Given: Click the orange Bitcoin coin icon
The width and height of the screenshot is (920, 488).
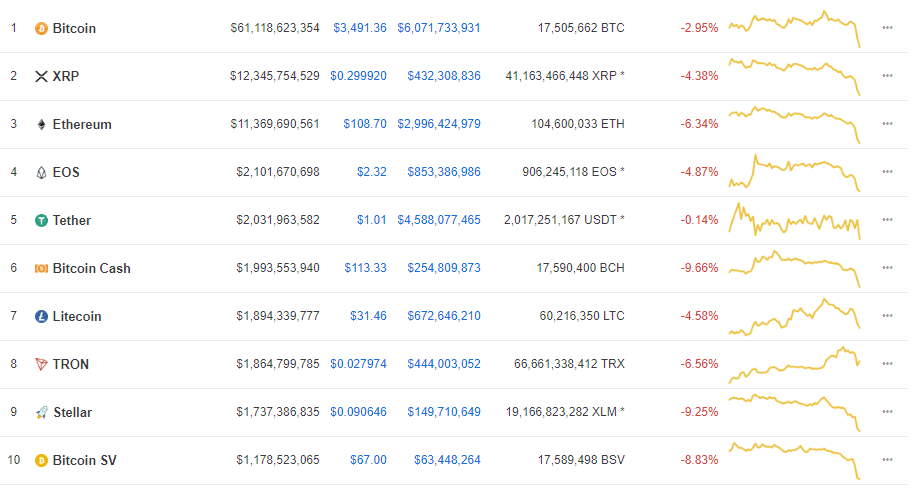Looking at the screenshot, I should pos(41,28).
